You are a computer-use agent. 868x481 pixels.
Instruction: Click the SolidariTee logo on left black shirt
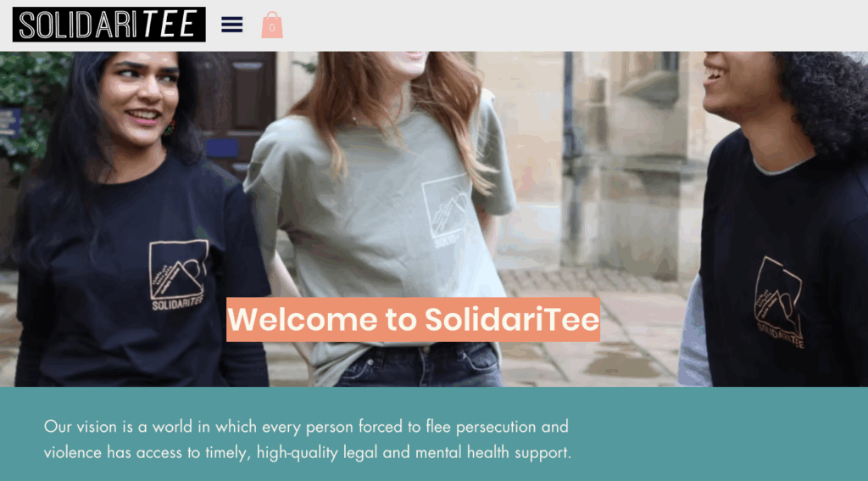point(178,275)
